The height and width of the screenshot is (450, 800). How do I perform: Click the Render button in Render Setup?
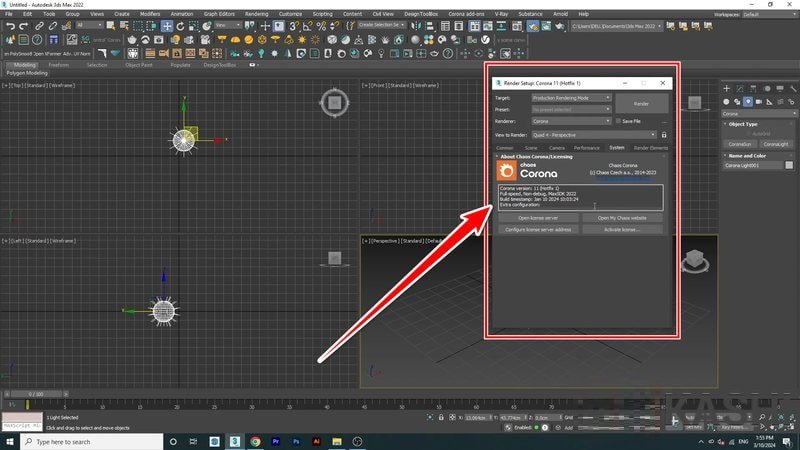click(641, 104)
